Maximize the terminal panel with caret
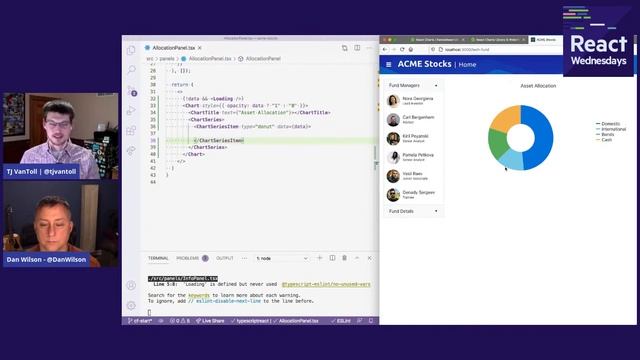640x360 pixels. coord(357,258)
